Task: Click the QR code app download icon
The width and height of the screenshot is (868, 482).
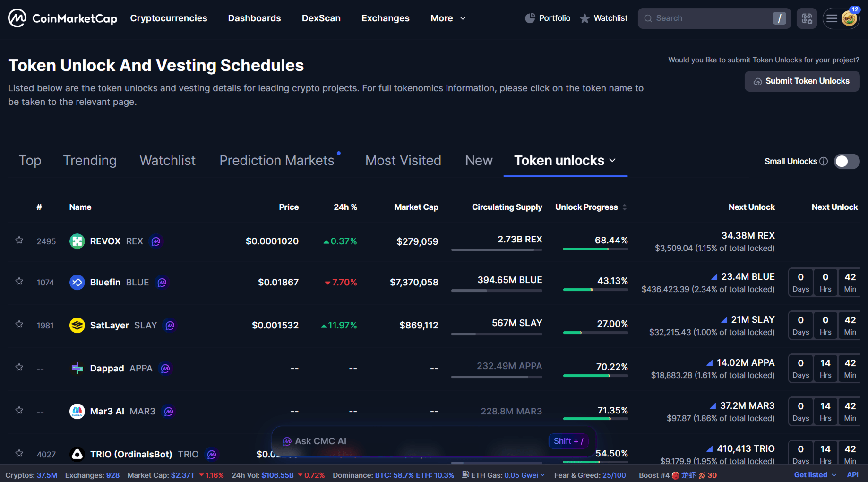Action: coord(807,18)
